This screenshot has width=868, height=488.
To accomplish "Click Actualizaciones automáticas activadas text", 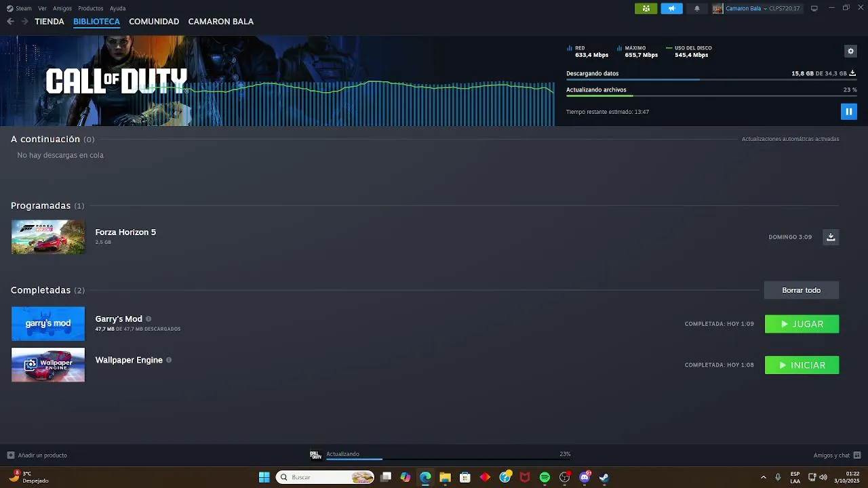I will [x=790, y=139].
